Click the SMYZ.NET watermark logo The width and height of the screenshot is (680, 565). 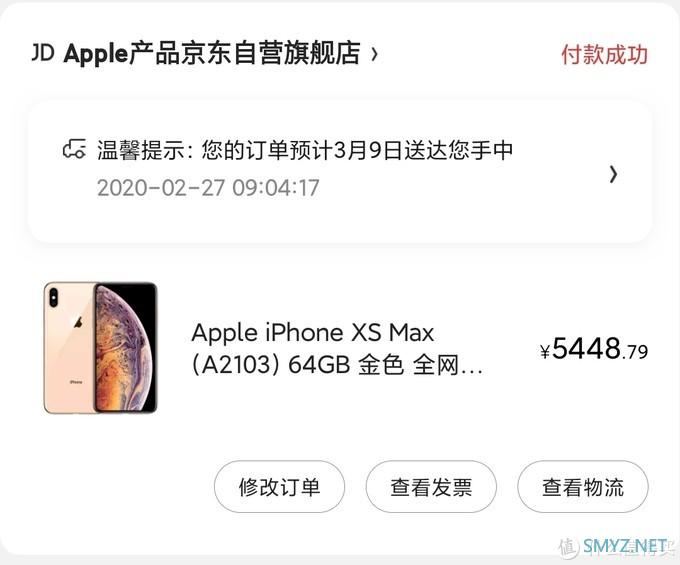click(x=624, y=546)
